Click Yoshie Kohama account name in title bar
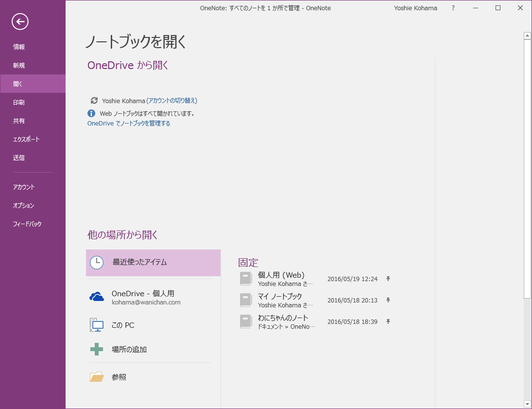This screenshot has width=532, height=409. 415,8
